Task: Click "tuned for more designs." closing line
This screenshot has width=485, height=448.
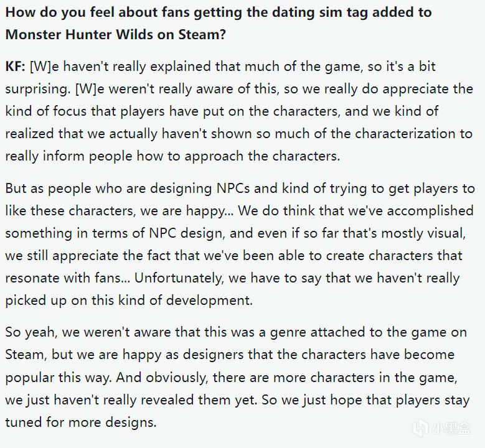Action: tap(81, 422)
